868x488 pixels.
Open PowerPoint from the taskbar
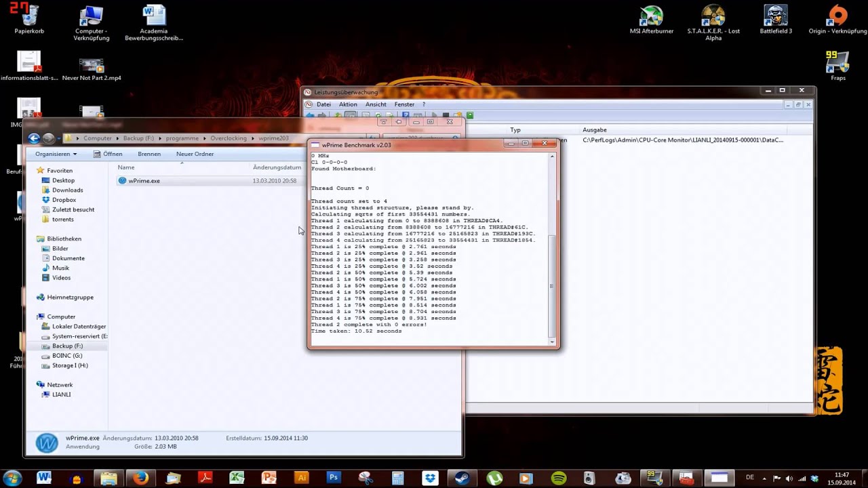click(269, 478)
